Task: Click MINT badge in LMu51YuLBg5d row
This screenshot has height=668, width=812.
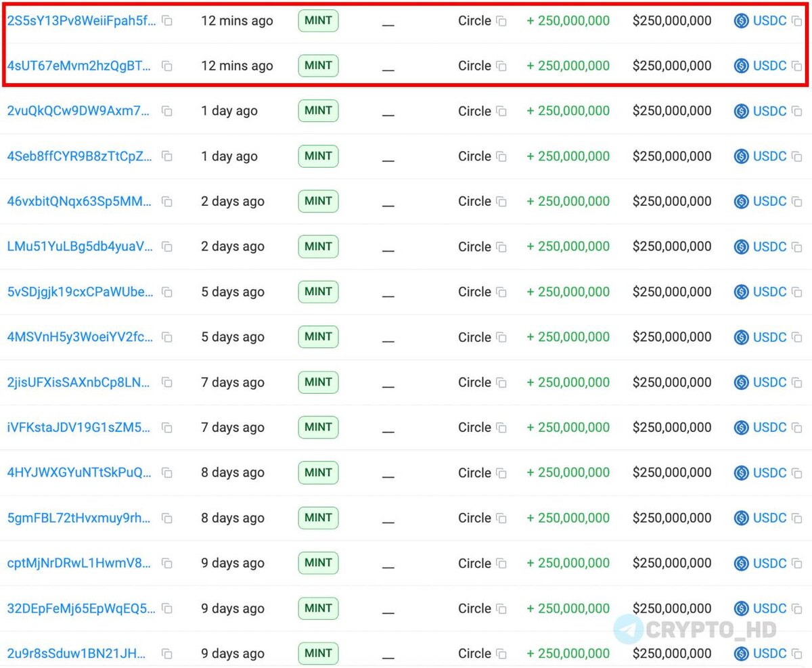Action: pos(318,246)
